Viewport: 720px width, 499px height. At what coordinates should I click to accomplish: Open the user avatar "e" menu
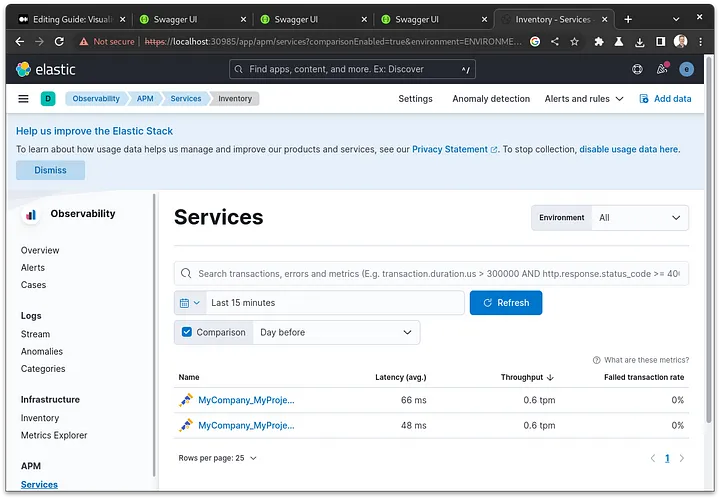(x=686, y=69)
